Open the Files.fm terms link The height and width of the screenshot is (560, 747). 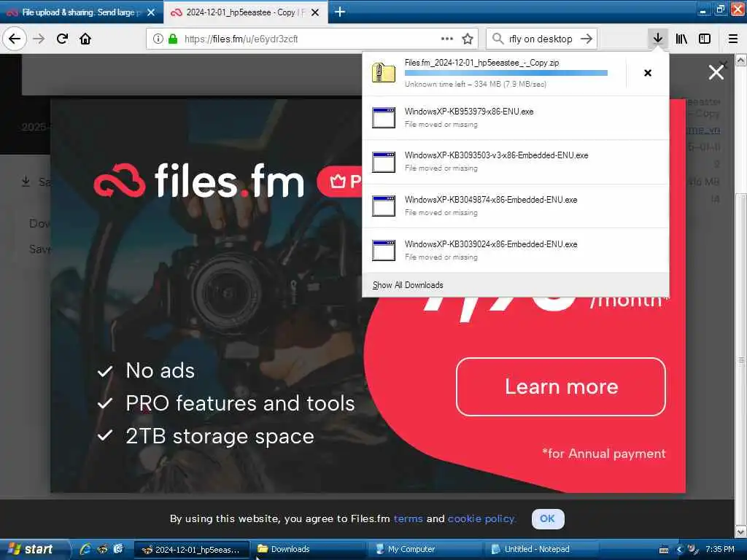point(408,518)
